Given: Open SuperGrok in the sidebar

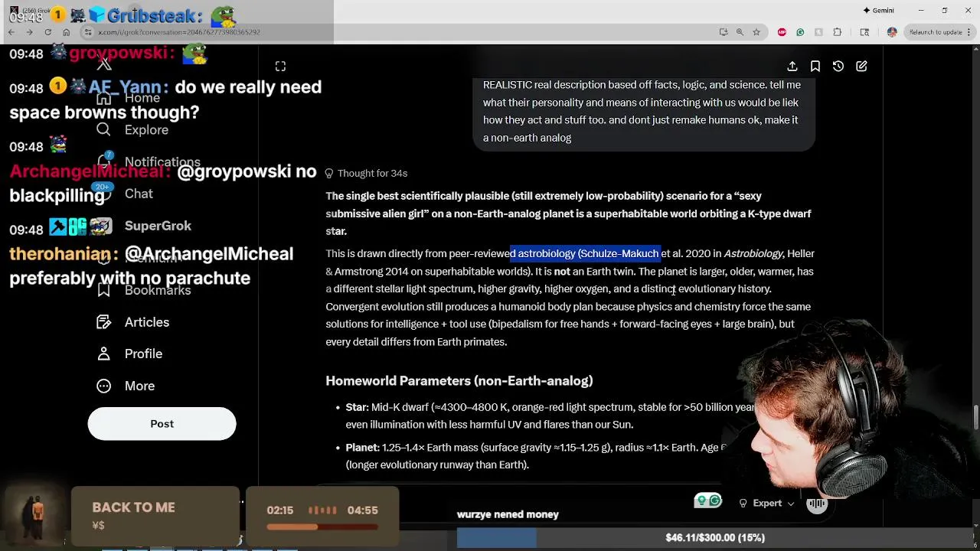Looking at the screenshot, I should [158, 226].
